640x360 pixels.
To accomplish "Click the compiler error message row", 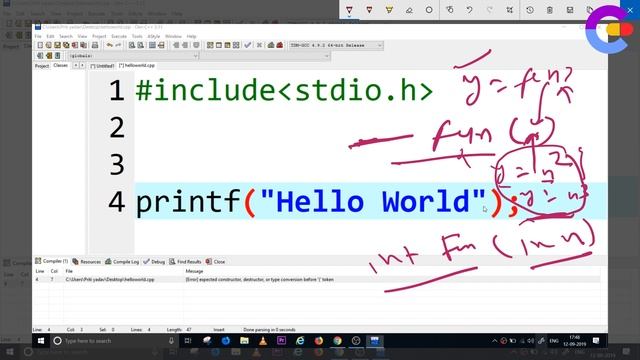I will coord(316,280).
